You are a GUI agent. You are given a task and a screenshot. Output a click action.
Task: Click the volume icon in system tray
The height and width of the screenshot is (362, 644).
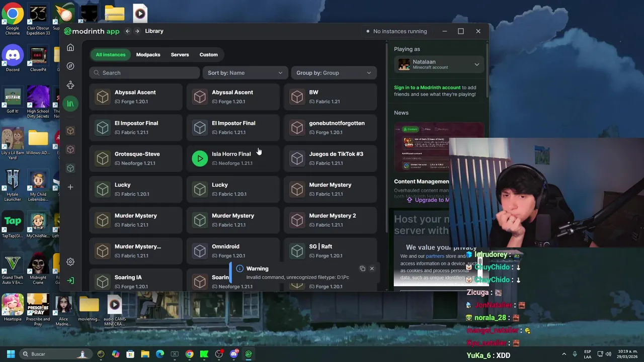click(x=608, y=354)
